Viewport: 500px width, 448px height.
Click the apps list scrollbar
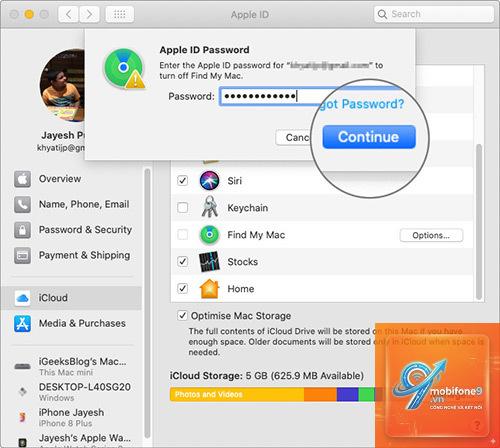click(x=479, y=222)
